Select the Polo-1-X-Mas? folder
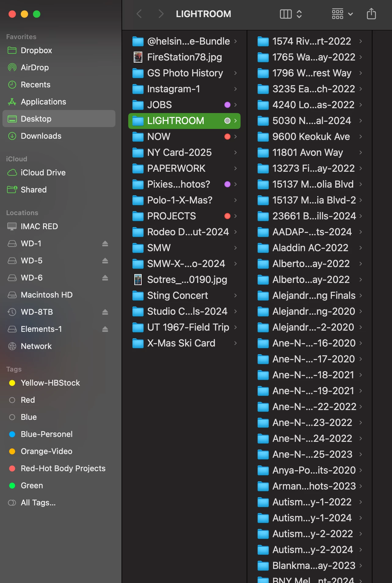 point(184,200)
